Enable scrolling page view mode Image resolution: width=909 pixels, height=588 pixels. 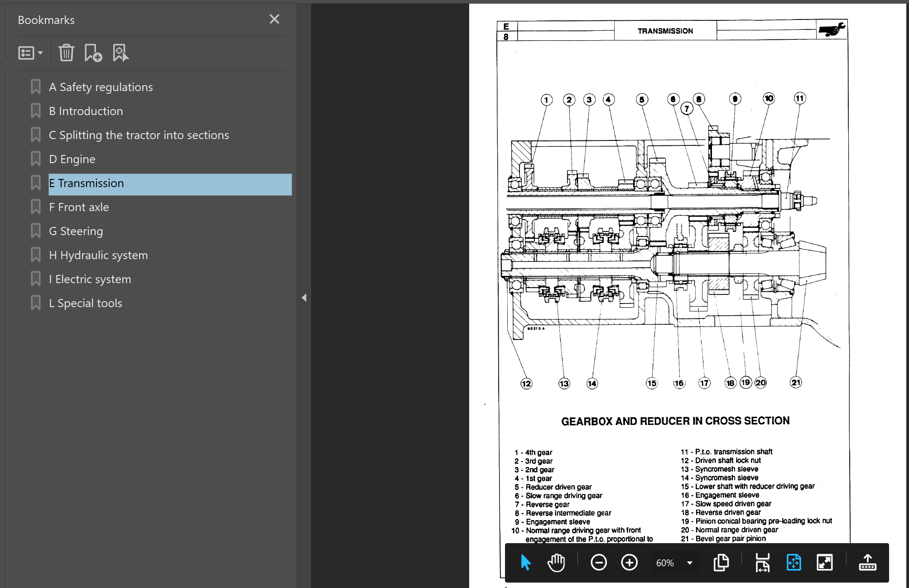coord(763,563)
